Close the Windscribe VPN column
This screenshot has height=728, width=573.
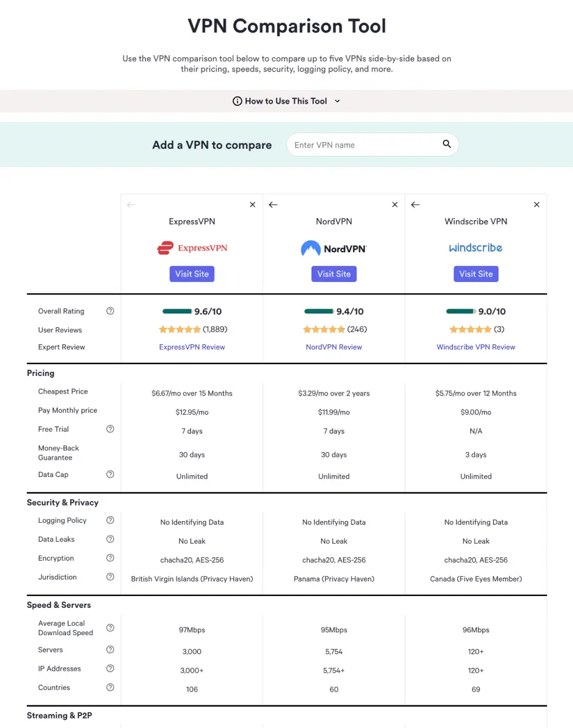point(537,205)
